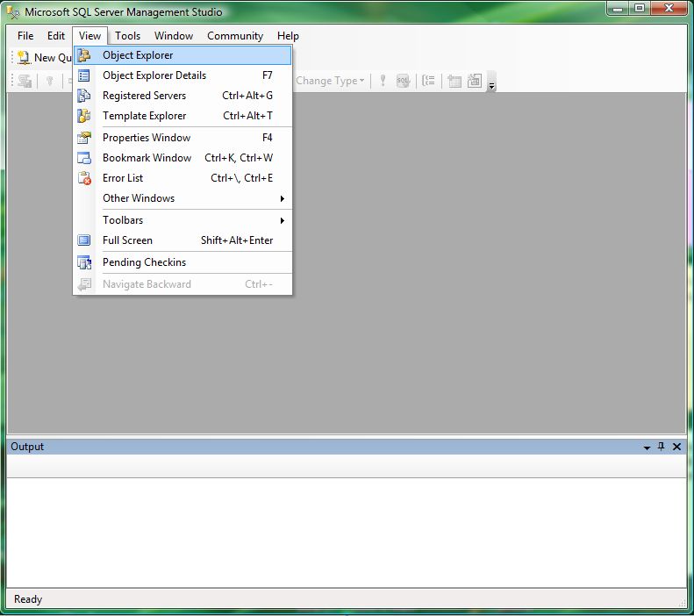
Task: Open the File menu
Action: point(25,36)
